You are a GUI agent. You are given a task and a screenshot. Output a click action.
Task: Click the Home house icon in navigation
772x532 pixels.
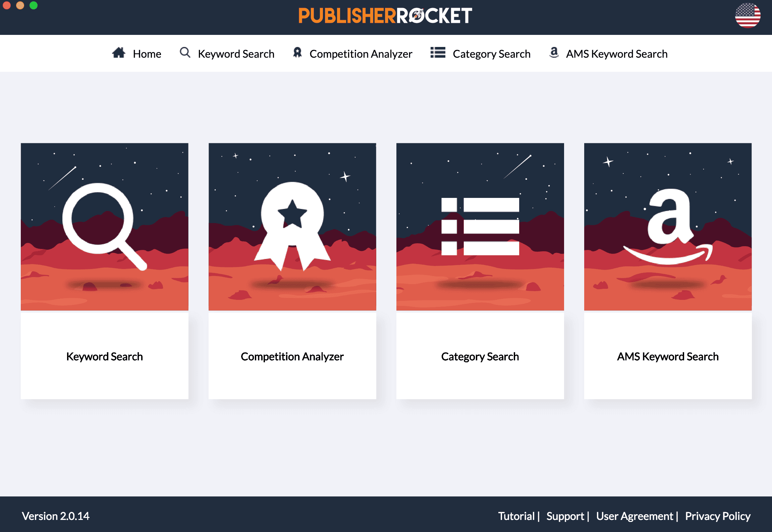point(119,53)
